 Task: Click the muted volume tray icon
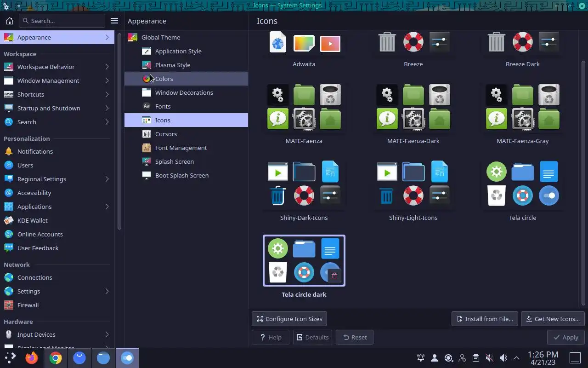(x=490, y=358)
